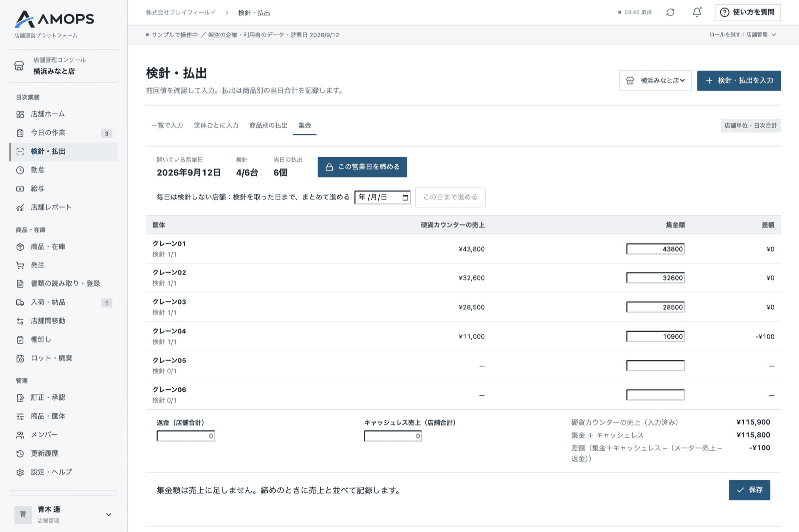
Task: Click the 発注 shopping cart icon
Action: [x=20, y=266]
